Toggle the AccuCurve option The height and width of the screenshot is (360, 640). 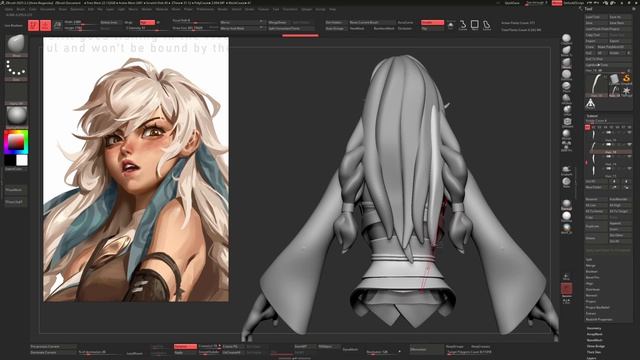coord(405,22)
